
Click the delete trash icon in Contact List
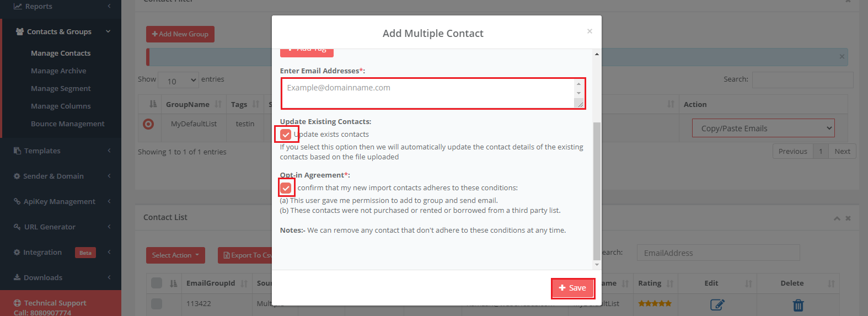(x=798, y=304)
